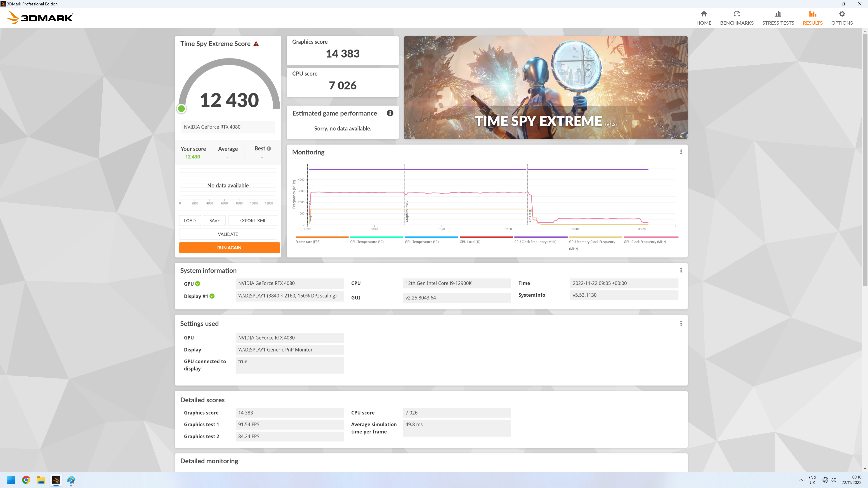Click the Export XML button
This screenshot has width=868, height=488.
(252, 221)
